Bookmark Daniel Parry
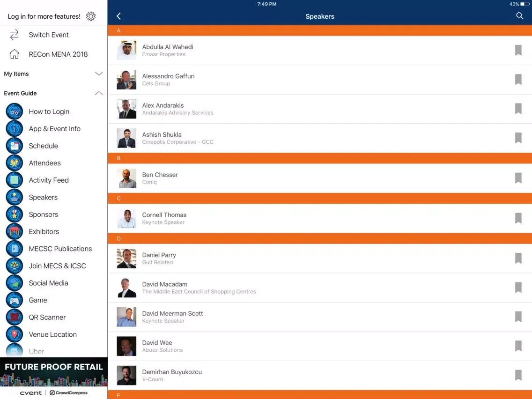The image size is (532, 399). click(518, 258)
